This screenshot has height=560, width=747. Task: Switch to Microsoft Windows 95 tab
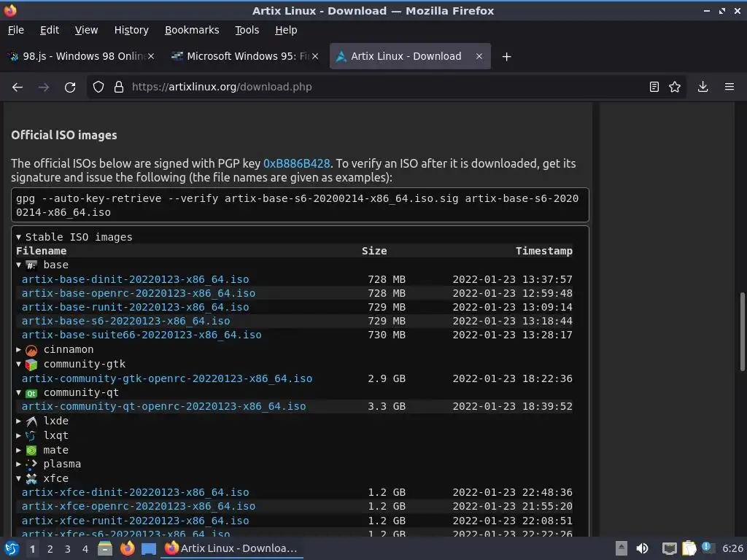(245, 56)
